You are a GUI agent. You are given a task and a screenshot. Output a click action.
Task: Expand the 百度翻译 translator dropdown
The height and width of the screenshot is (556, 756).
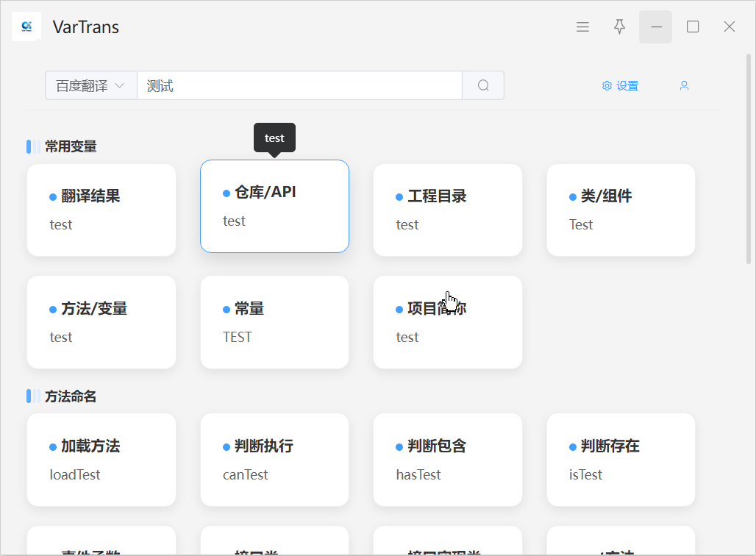(x=90, y=85)
